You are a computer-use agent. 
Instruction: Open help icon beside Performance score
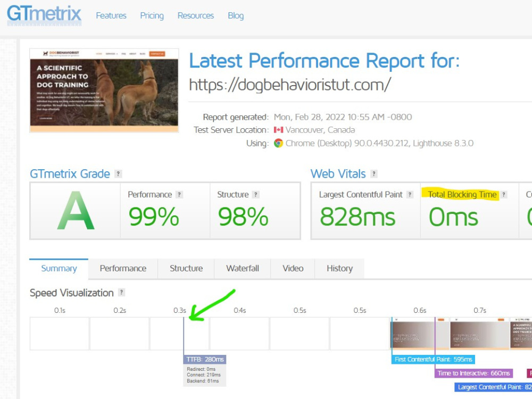[179, 194]
